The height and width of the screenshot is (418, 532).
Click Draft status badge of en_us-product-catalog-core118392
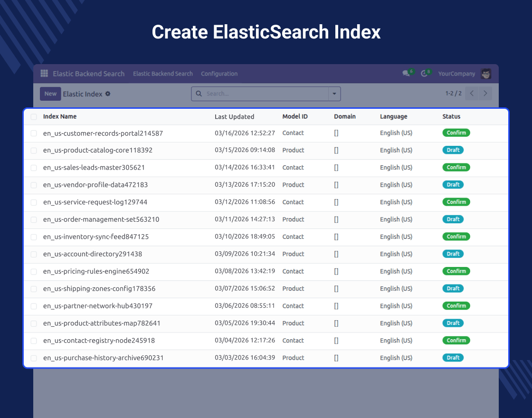(453, 150)
